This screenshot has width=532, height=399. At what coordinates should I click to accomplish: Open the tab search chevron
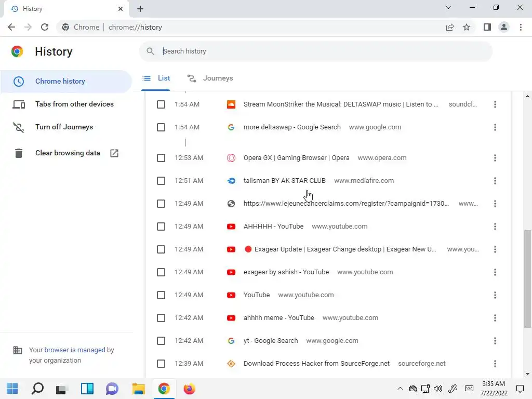point(448,7)
